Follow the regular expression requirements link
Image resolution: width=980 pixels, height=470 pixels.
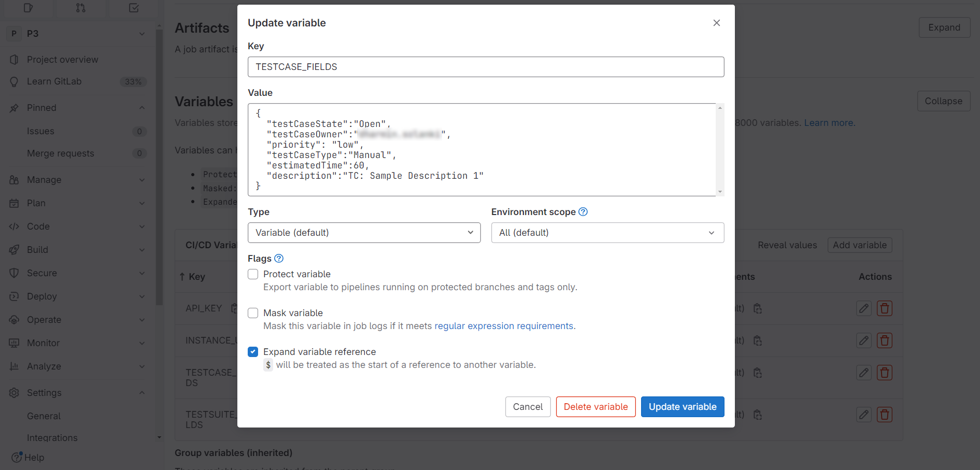coord(504,326)
